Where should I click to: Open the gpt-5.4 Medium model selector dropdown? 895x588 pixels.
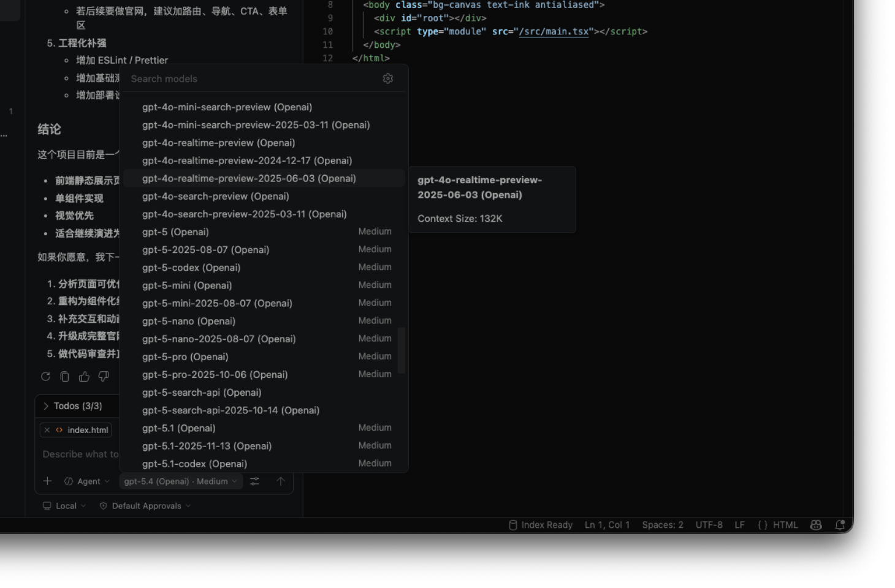pos(180,481)
